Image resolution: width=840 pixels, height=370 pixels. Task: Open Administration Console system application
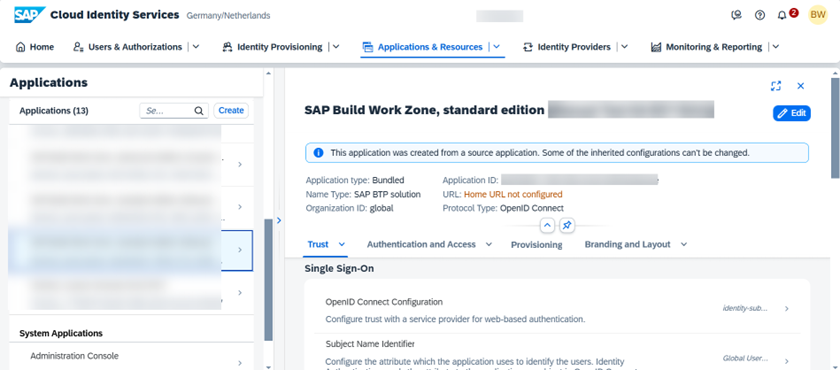(x=131, y=356)
